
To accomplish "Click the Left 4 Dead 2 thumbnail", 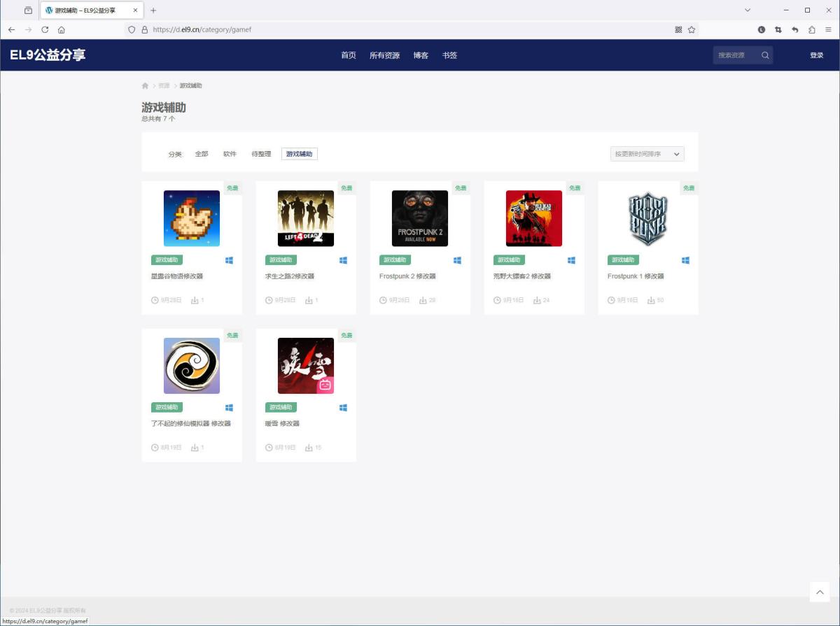I will (306, 218).
